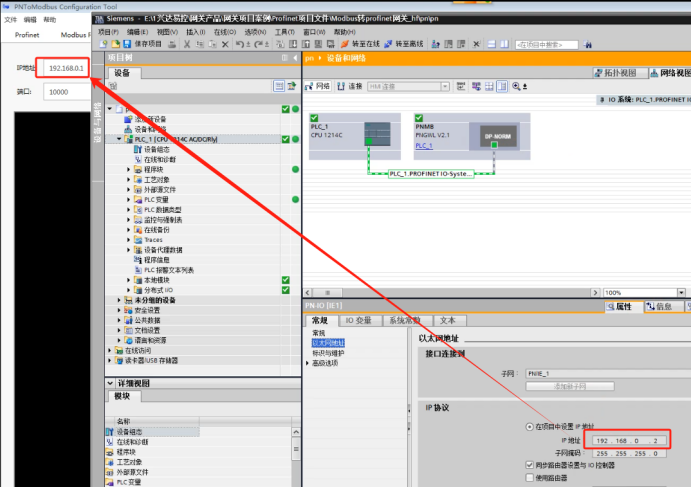
Task: Click the accessible devices icon
Action: [436, 44]
